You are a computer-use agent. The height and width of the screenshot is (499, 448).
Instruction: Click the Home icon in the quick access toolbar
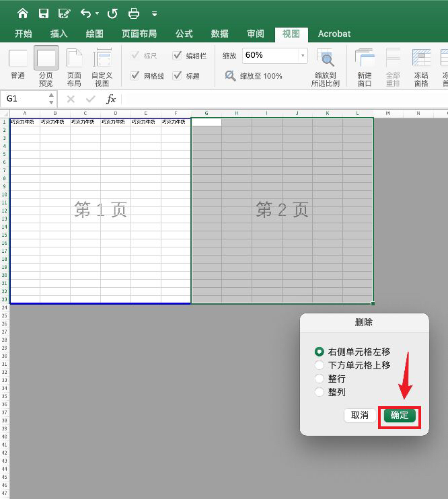coord(23,13)
